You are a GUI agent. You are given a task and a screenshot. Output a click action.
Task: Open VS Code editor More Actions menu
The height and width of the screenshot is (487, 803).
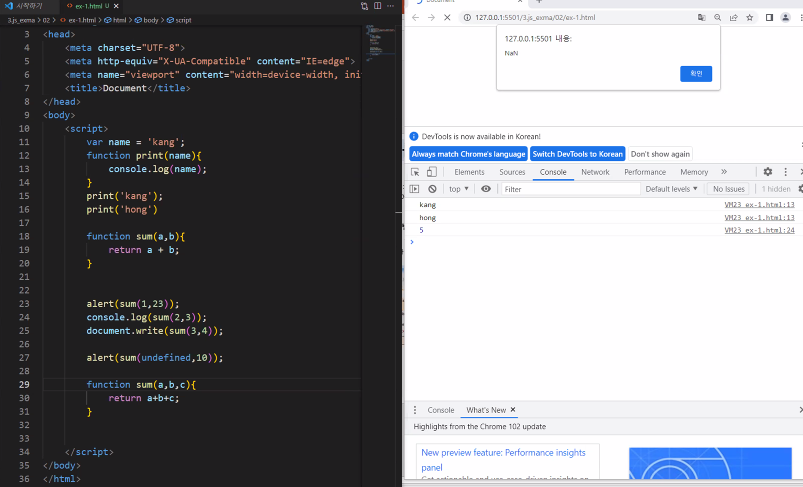(x=391, y=6)
